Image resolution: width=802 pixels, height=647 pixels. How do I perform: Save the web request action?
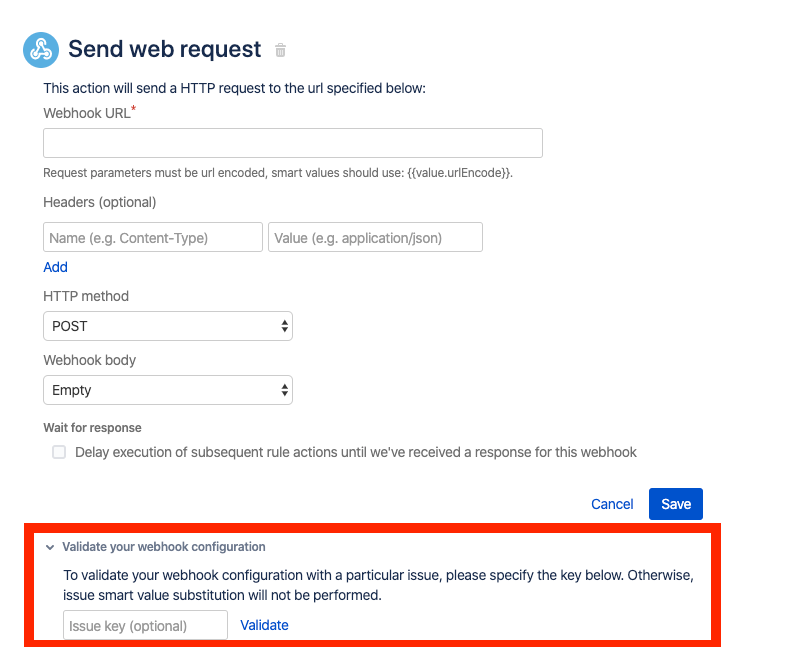[x=676, y=504]
